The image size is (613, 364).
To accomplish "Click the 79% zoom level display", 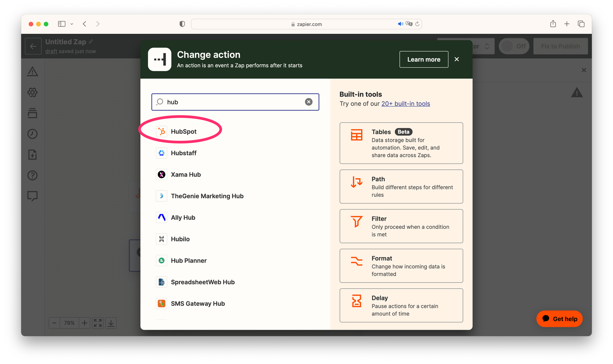I will point(69,323).
